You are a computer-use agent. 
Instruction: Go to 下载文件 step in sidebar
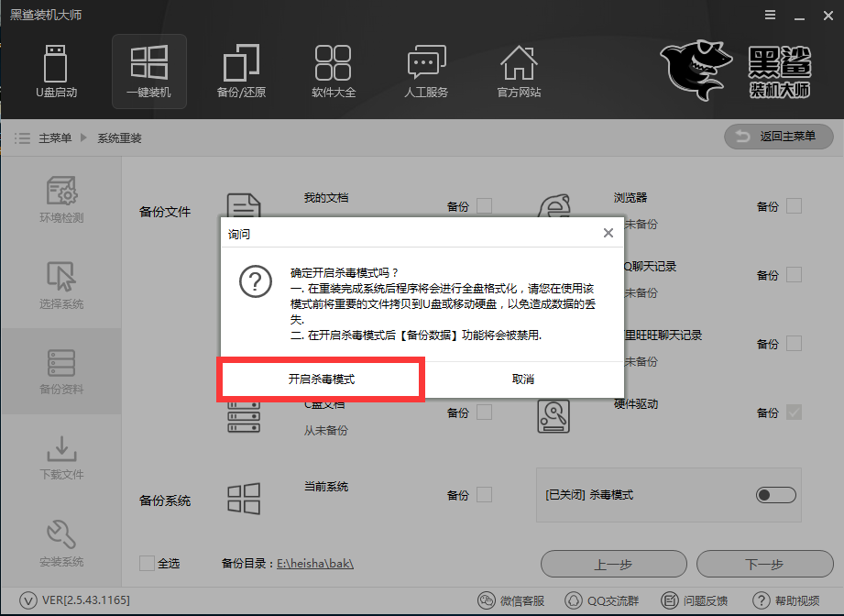(x=61, y=457)
